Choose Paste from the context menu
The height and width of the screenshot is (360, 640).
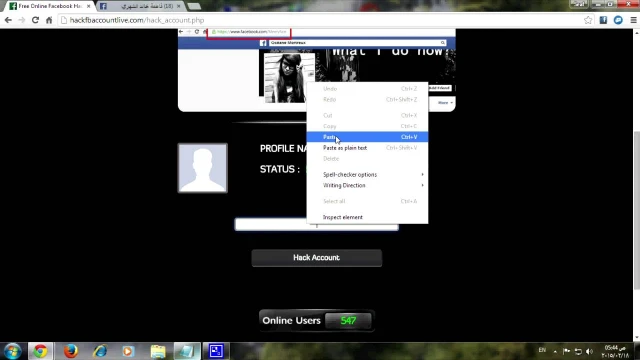click(x=367, y=137)
